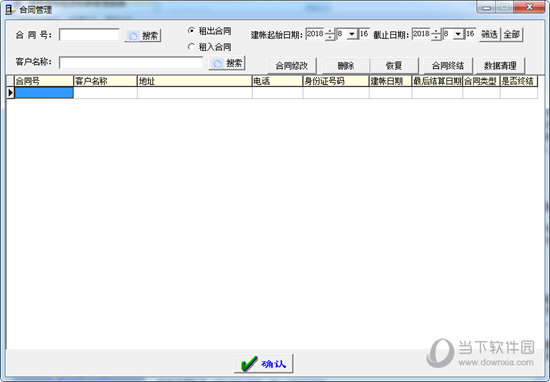Focus the 合同号 input field
This screenshot has height=382, width=550.
tap(89, 35)
